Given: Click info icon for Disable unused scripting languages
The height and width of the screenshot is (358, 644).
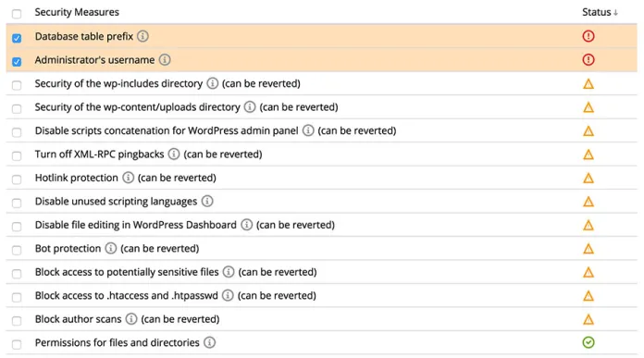Looking at the screenshot, I should coord(207,201).
